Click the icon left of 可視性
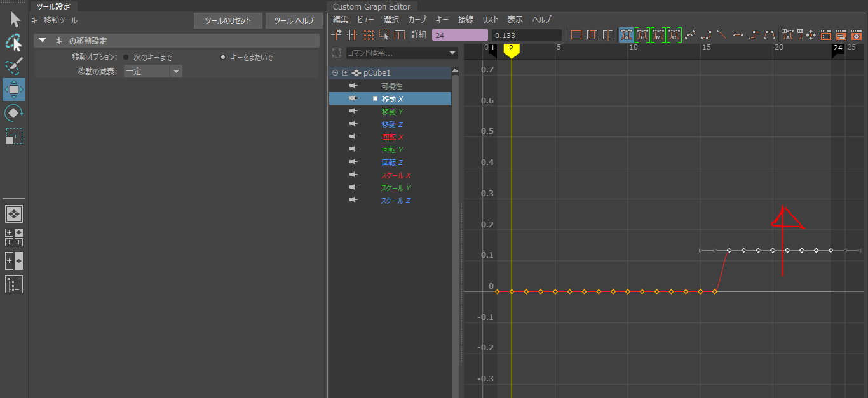The width and height of the screenshot is (868, 398). tap(353, 86)
